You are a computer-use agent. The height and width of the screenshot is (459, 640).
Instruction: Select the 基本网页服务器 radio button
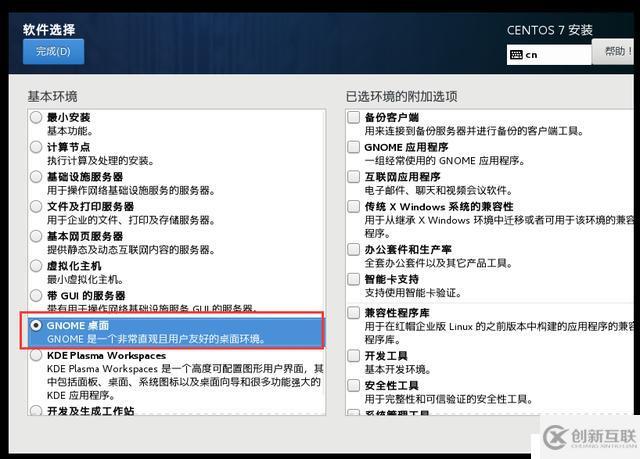pyautogui.click(x=36, y=236)
